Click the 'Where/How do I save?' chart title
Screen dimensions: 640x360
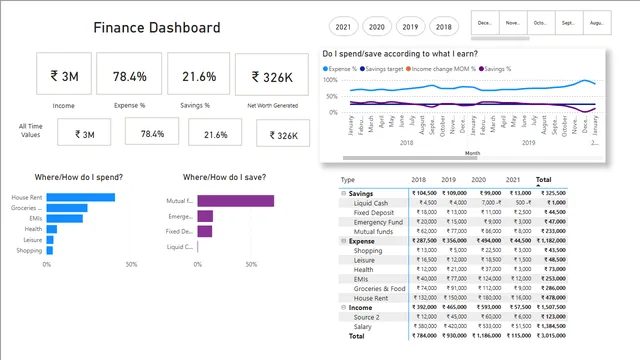224,177
